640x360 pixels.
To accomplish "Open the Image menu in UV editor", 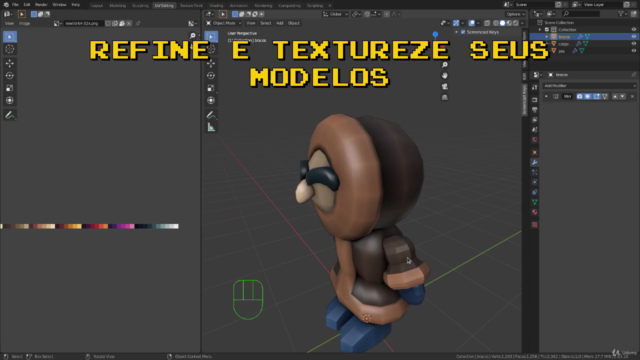I will [x=24, y=24].
